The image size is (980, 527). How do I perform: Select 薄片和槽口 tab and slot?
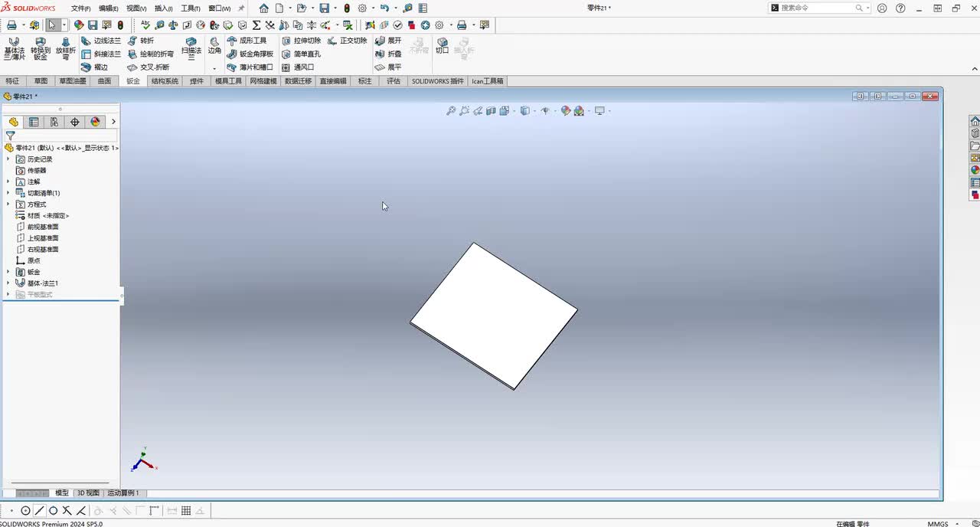click(x=250, y=67)
